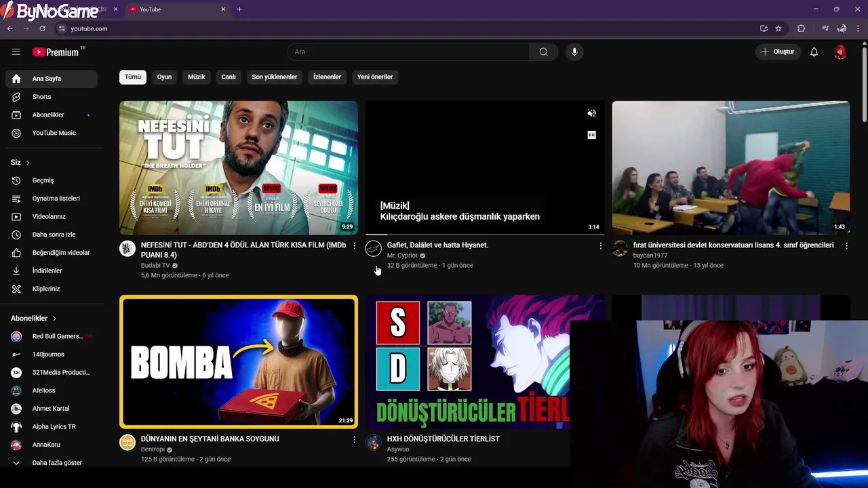
Task: Open Abonelikler subscriptions page in sidebar
Action: pyautogui.click(x=52, y=115)
